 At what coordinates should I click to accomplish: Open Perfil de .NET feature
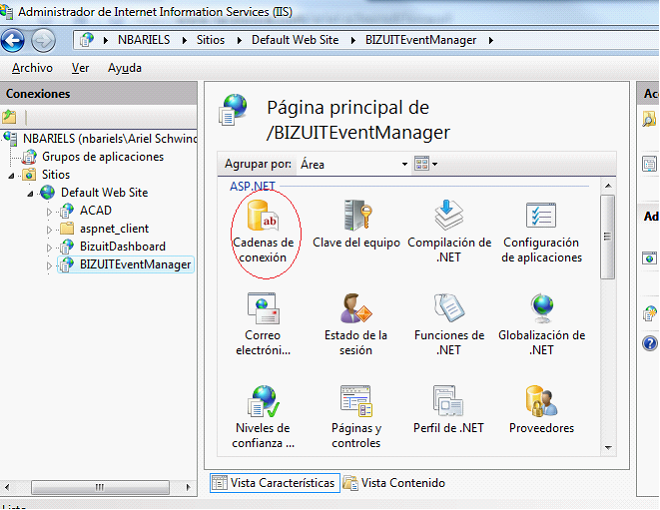(449, 410)
